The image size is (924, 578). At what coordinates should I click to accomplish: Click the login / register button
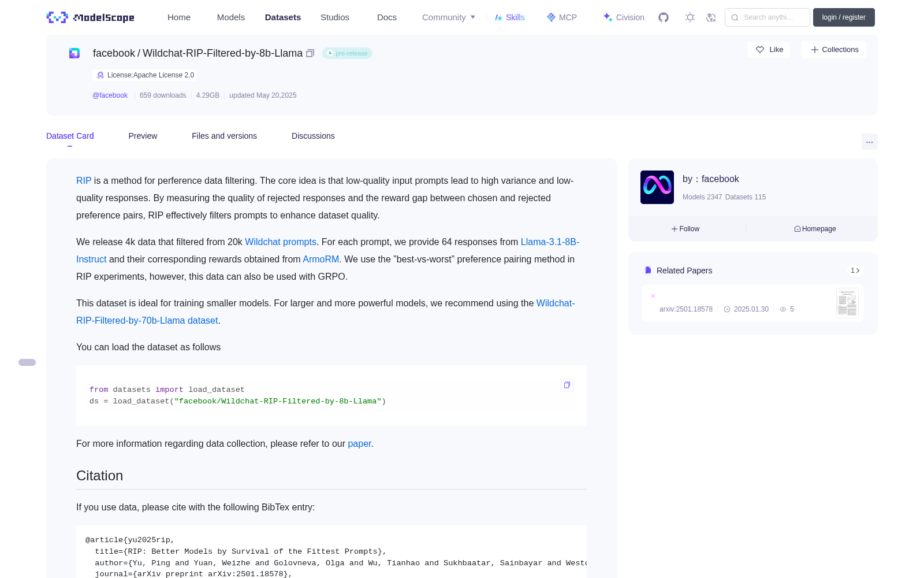pos(844,17)
